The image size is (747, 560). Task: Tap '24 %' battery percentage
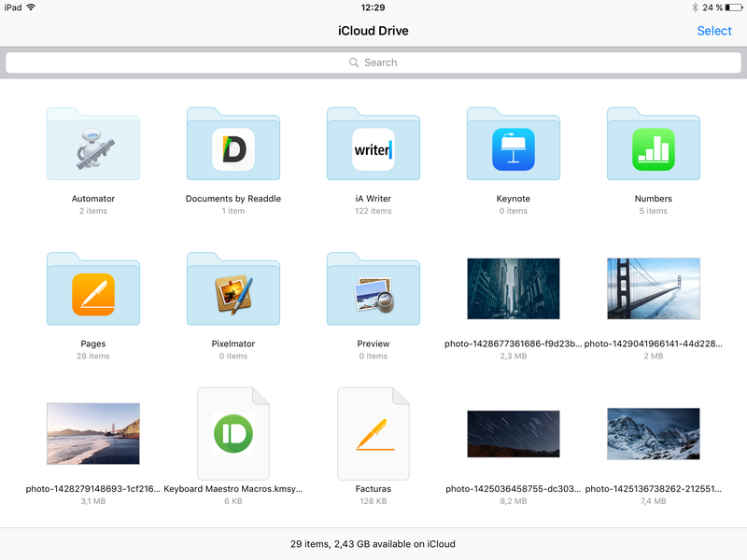pos(712,7)
